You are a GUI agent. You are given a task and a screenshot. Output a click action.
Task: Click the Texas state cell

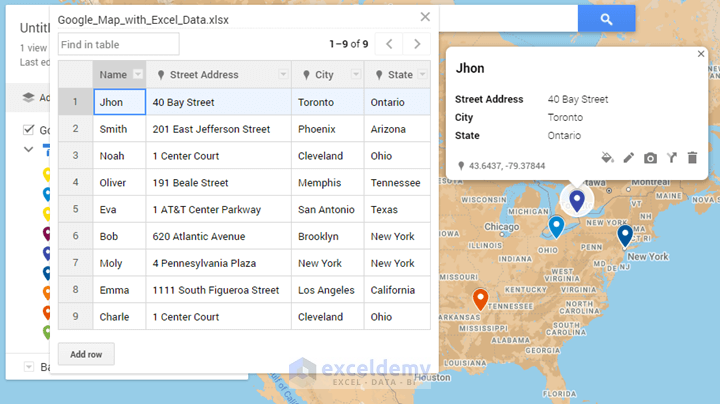click(397, 209)
